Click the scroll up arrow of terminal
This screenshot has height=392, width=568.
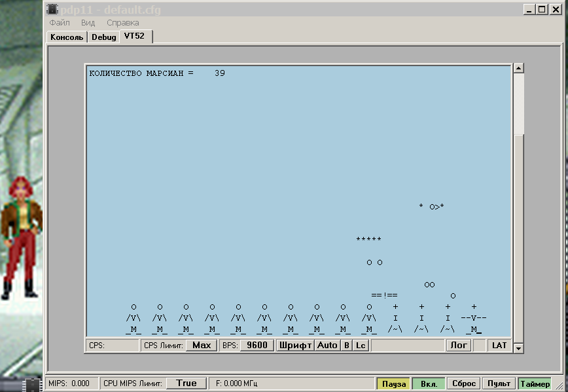(519, 68)
